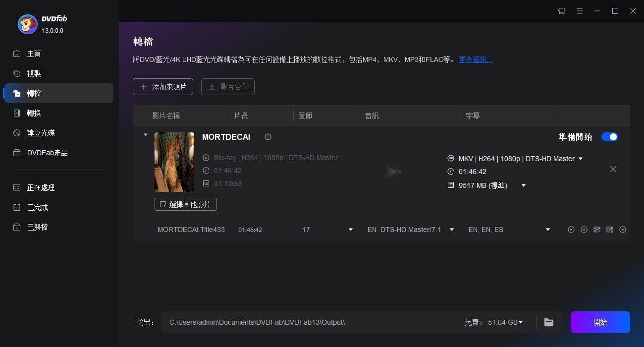
Task: Click the Blu-ray | H264 | 1080p source info
Action: pos(276,158)
